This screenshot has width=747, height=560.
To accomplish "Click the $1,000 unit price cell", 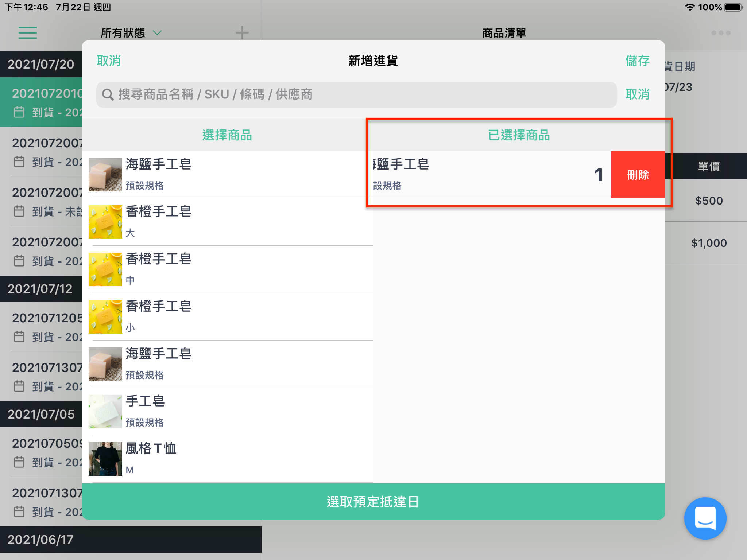I will pyautogui.click(x=709, y=243).
